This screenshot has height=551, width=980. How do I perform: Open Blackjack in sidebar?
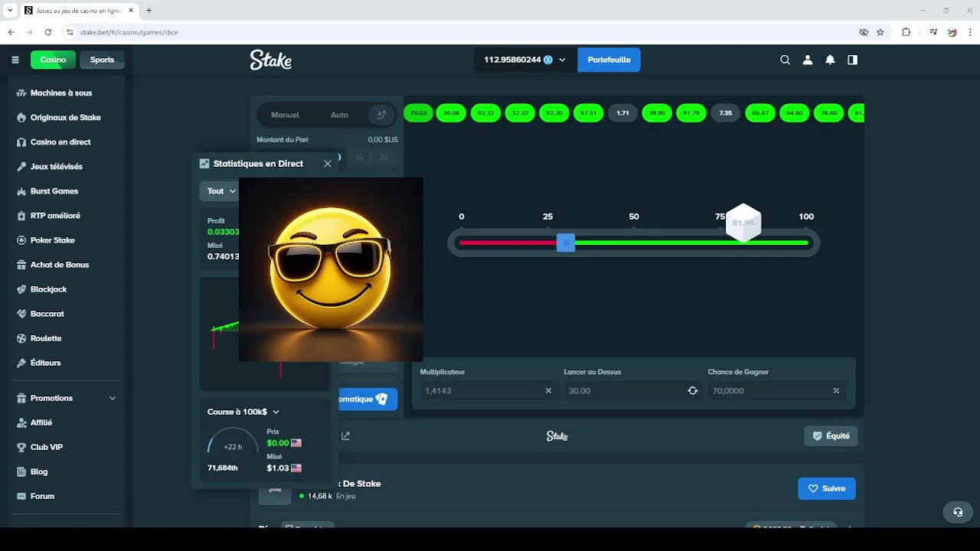pos(49,289)
